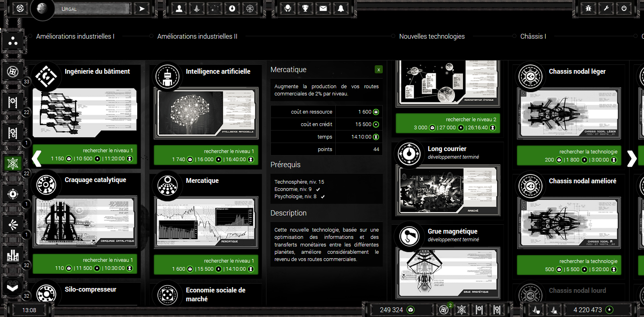Open the player profile icon
This screenshot has width=644, height=317.
pyautogui.click(x=179, y=8)
